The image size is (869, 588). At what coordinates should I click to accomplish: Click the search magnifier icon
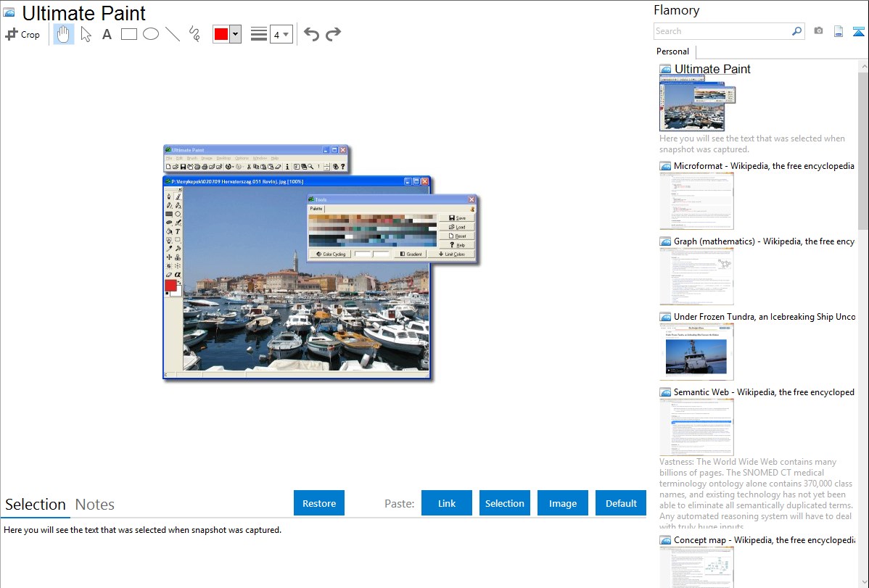797,31
